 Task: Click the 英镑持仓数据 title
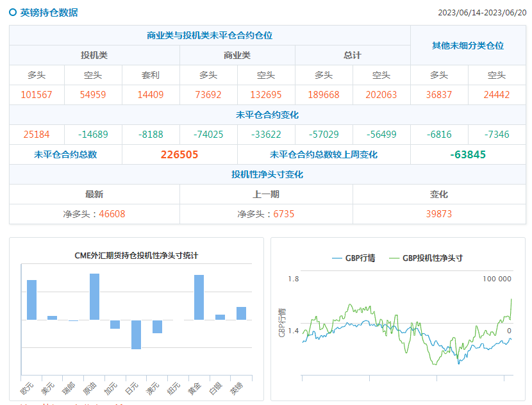[49, 12]
